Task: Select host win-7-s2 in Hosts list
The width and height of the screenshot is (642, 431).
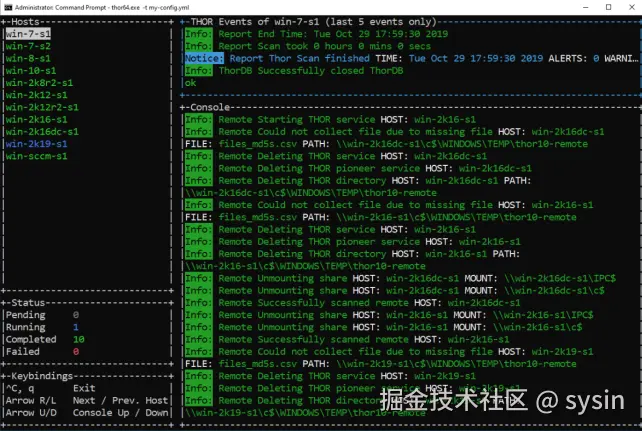Action: point(28,46)
